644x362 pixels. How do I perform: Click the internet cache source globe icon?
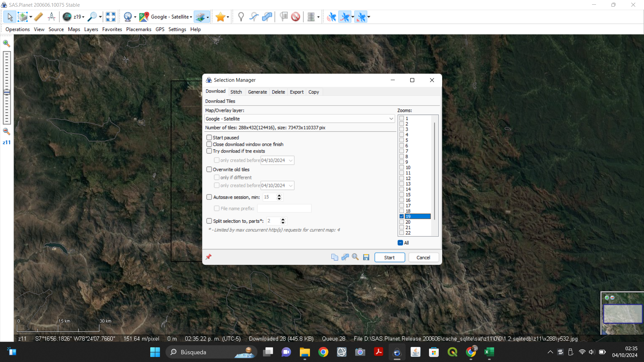pyautogui.click(x=128, y=17)
